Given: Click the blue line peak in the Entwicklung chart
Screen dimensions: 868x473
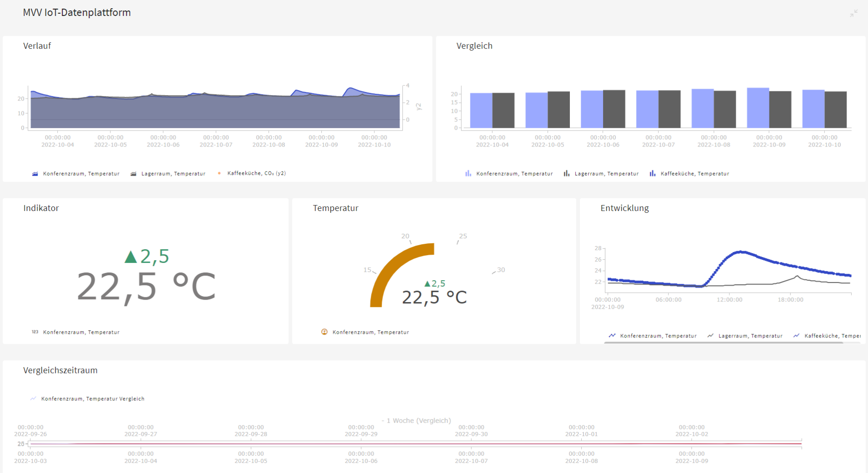Looking at the screenshot, I should click(741, 252).
